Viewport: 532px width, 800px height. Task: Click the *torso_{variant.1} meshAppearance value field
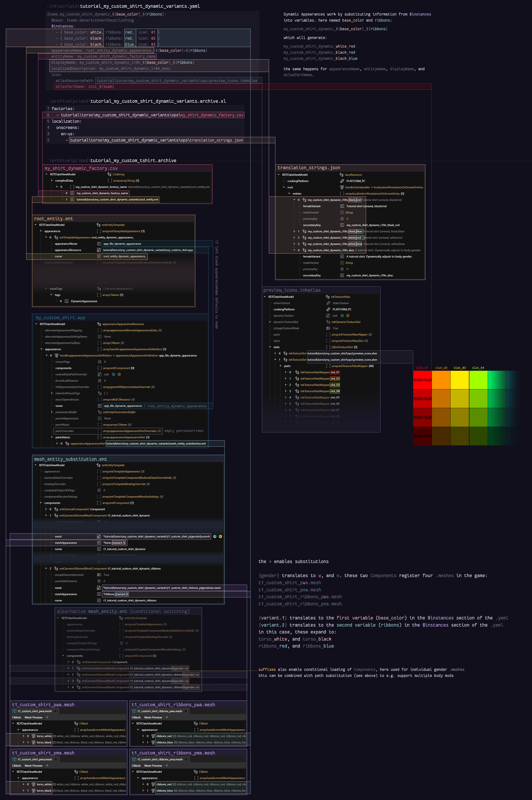[x=114, y=543]
